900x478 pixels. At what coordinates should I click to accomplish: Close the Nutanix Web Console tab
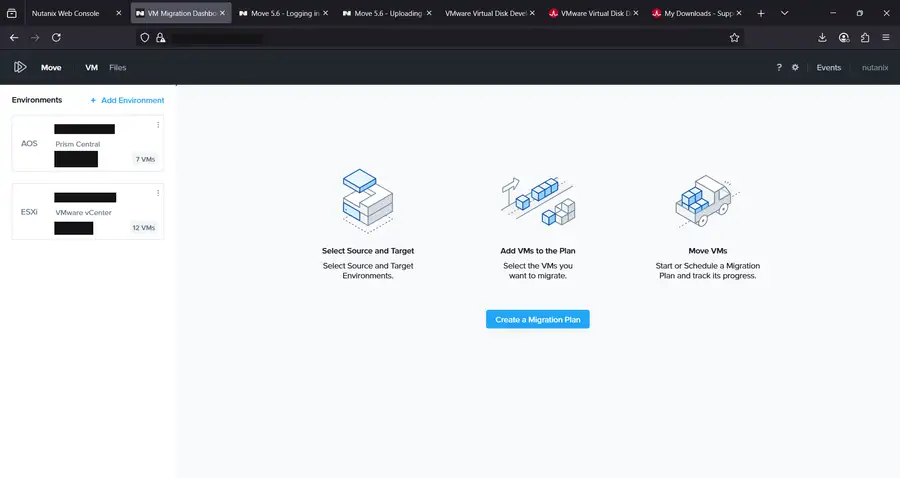click(119, 13)
